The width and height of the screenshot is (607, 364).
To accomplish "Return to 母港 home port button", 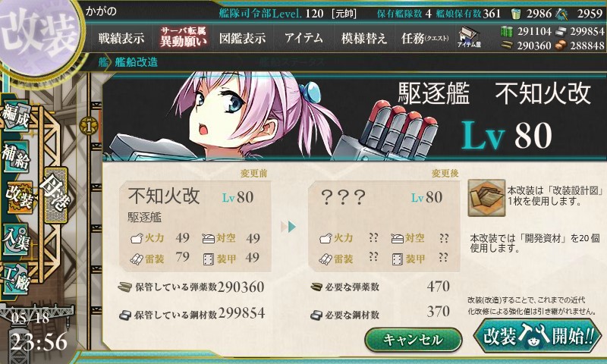I will [x=55, y=195].
